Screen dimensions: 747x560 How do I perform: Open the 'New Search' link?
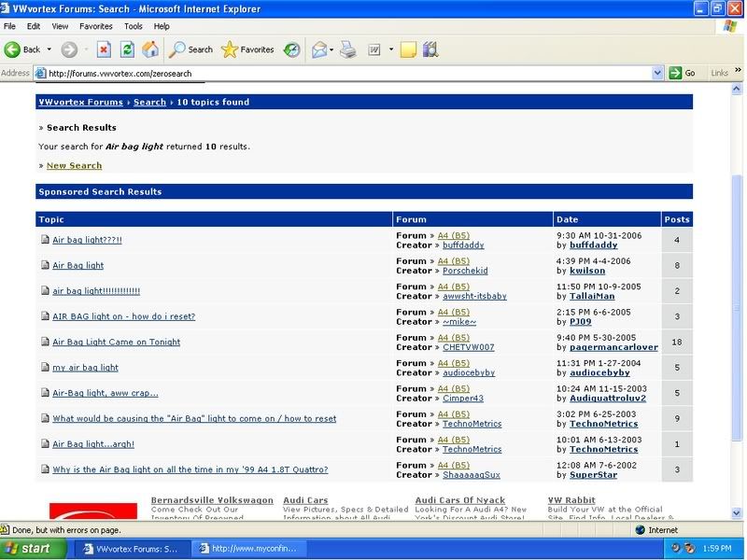(x=74, y=165)
